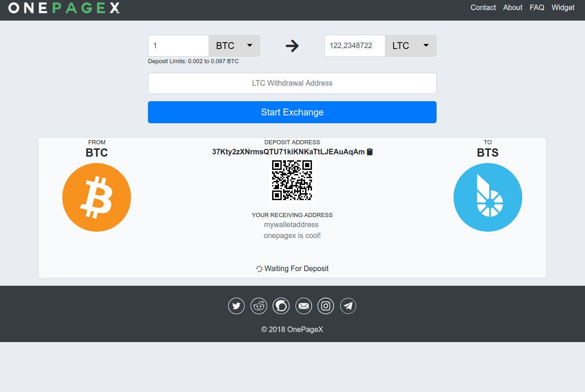The height and width of the screenshot is (392, 585).
Task: Open the Reddit icon in footer
Action: (259, 306)
